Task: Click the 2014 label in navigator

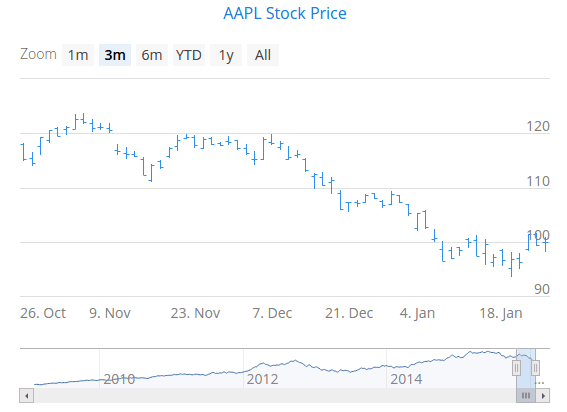Action: 406,379
